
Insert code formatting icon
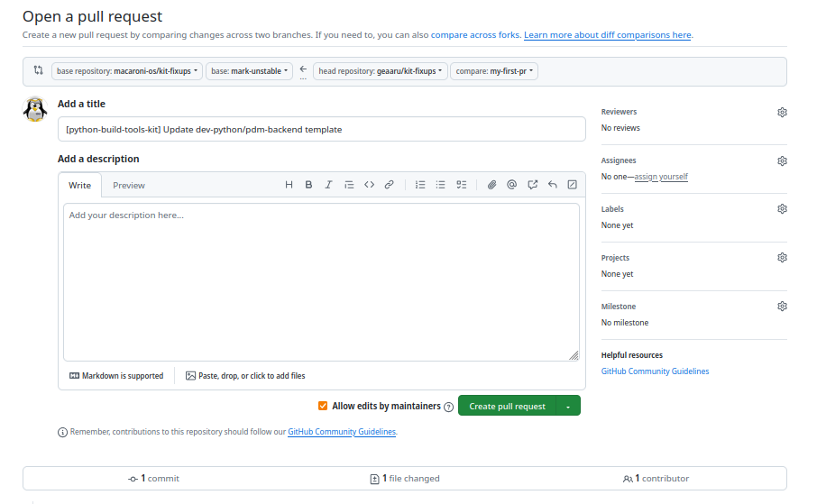pyautogui.click(x=370, y=185)
